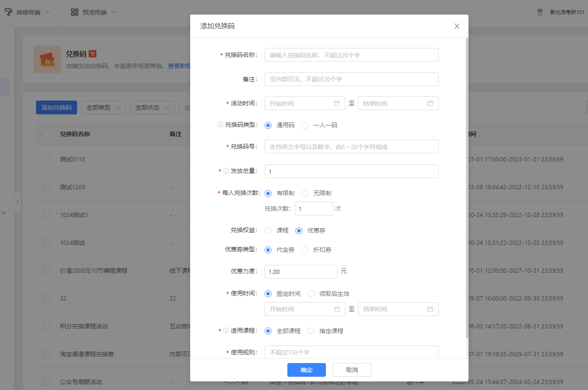Click the 预览终端 QR grid icon
588x390 pixels.
click(75, 12)
